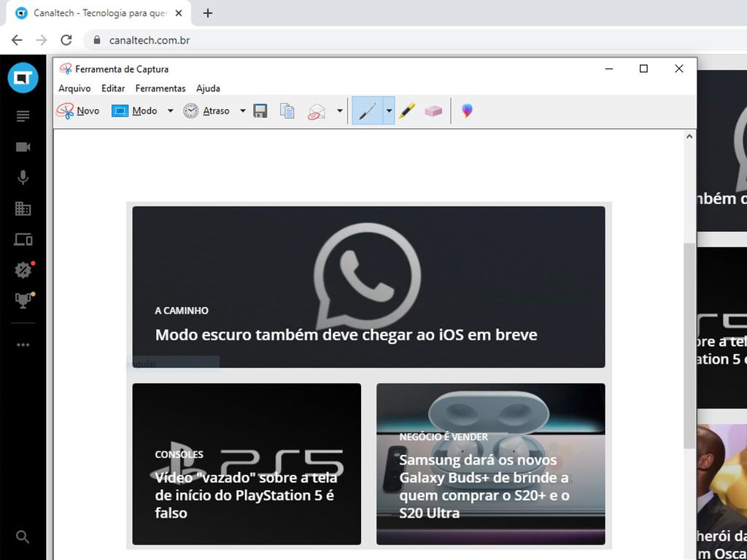
Task: Open a new browser tab
Action: [x=208, y=13]
